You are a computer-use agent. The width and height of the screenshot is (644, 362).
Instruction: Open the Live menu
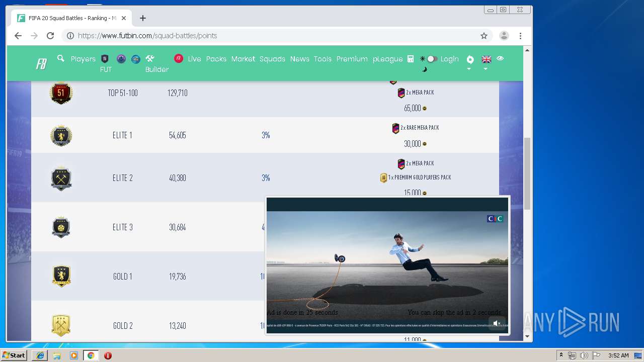(x=195, y=59)
